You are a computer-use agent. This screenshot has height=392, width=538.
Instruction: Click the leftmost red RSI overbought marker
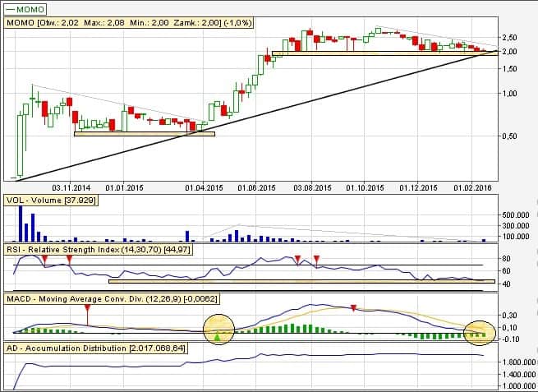[45, 260]
